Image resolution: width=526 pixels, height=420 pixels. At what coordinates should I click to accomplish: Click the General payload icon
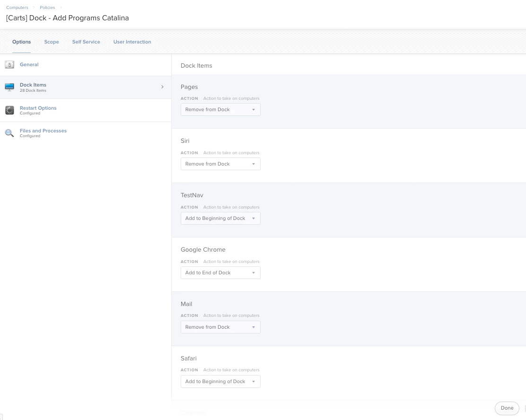pyautogui.click(x=9, y=65)
